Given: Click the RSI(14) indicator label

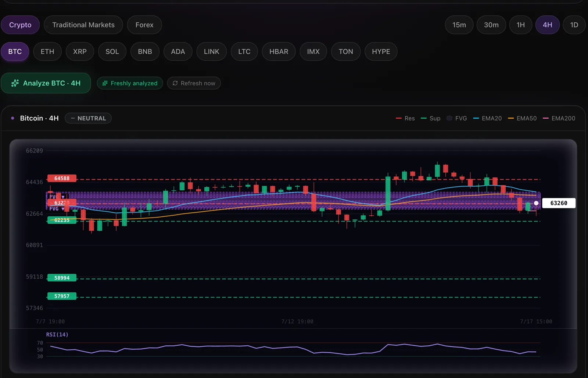Looking at the screenshot, I should pyautogui.click(x=57, y=335).
